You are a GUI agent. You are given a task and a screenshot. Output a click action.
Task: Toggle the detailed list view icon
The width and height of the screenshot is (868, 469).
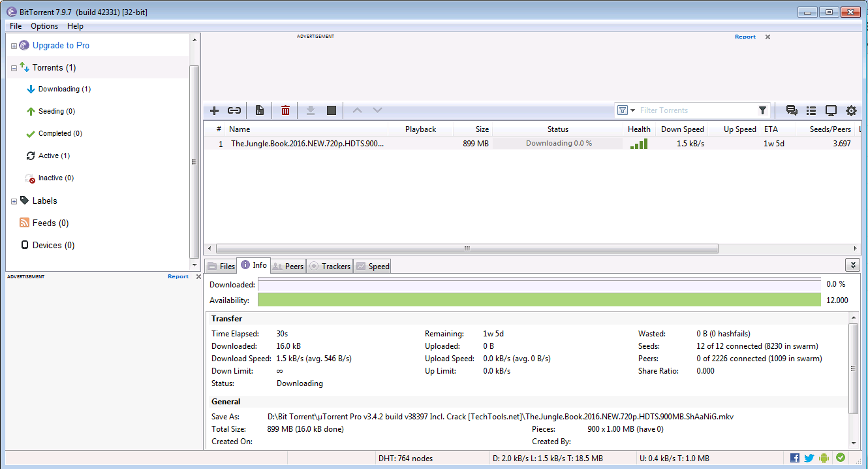click(x=811, y=110)
